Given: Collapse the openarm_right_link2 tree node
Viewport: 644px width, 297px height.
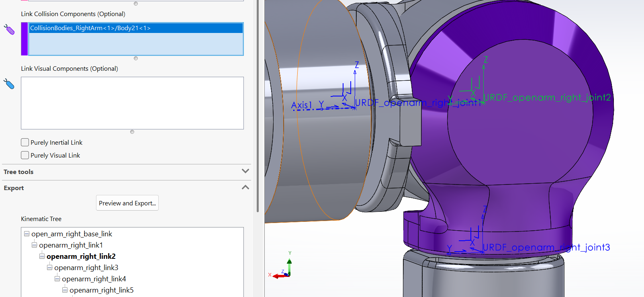Looking at the screenshot, I should [x=42, y=256].
